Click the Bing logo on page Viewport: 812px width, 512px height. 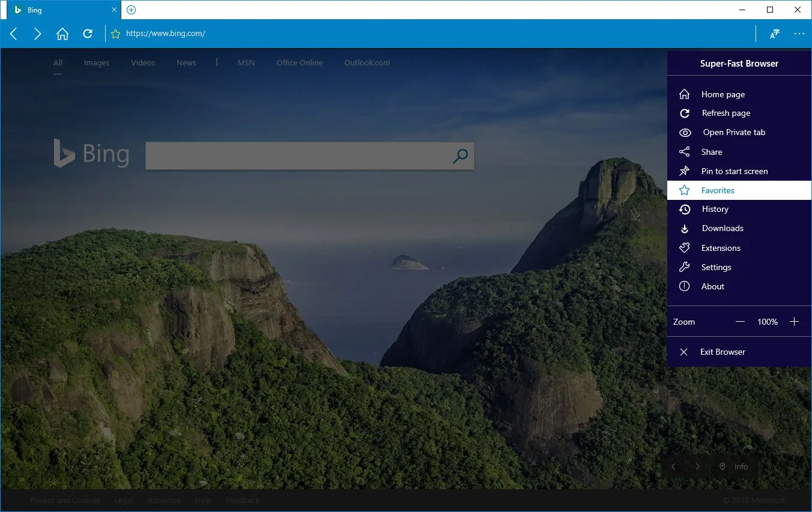click(x=91, y=153)
